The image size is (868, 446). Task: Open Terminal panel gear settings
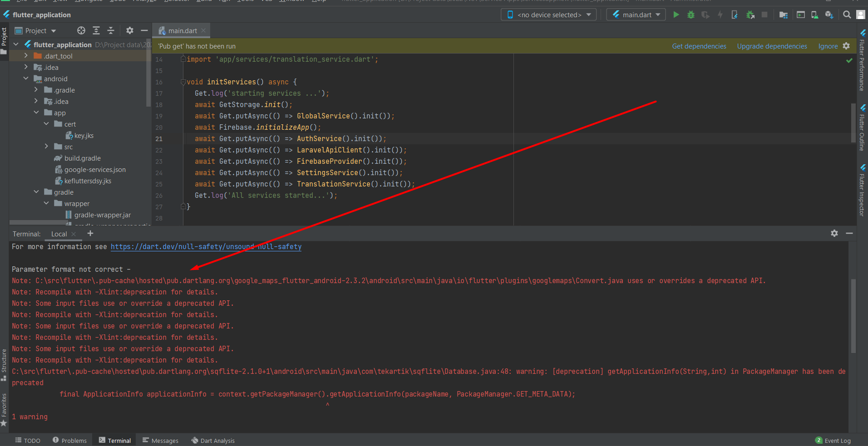coord(834,233)
